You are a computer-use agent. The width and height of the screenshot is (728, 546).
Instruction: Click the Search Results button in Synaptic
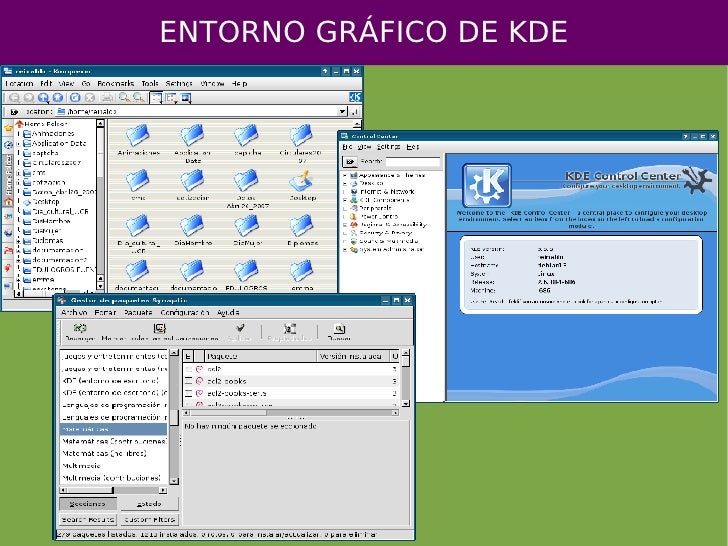(87, 520)
